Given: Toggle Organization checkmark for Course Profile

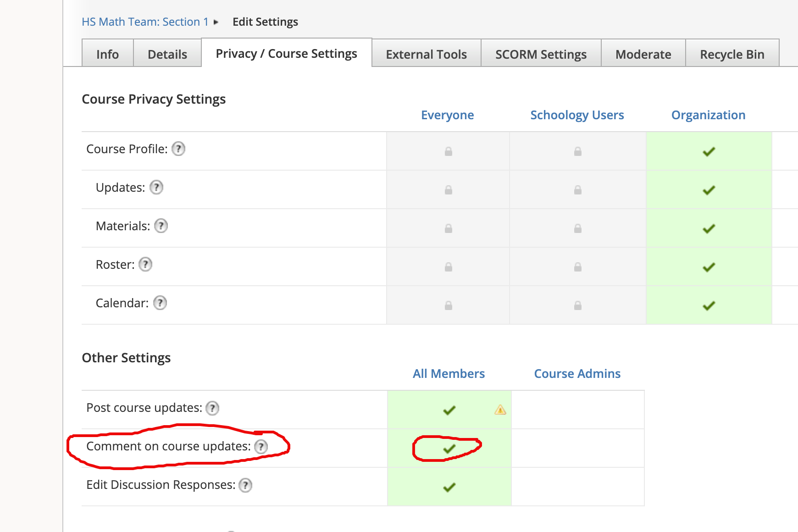Looking at the screenshot, I should (709, 151).
